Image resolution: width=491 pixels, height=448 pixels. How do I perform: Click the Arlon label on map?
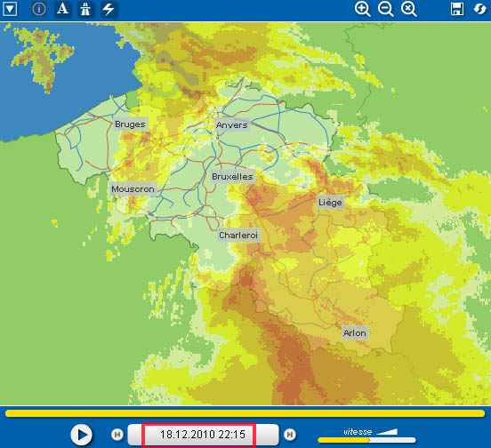pyautogui.click(x=355, y=332)
